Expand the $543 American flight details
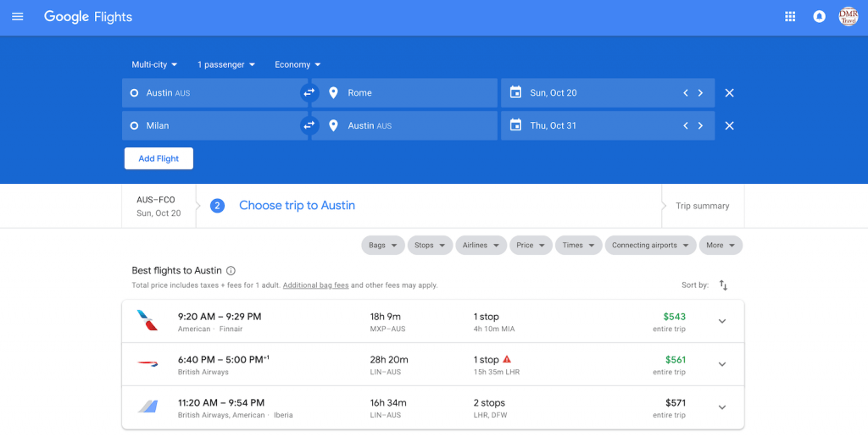This screenshot has width=868, height=437. 722,321
